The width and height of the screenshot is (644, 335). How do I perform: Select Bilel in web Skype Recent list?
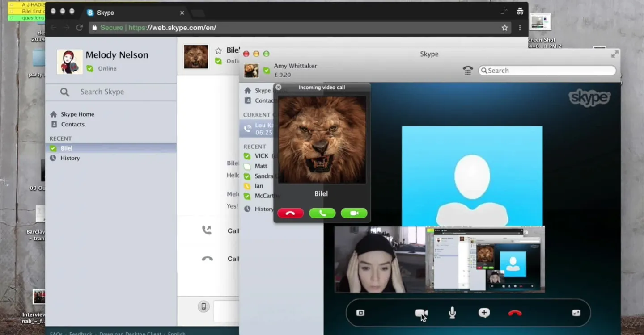pyautogui.click(x=111, y=148)
